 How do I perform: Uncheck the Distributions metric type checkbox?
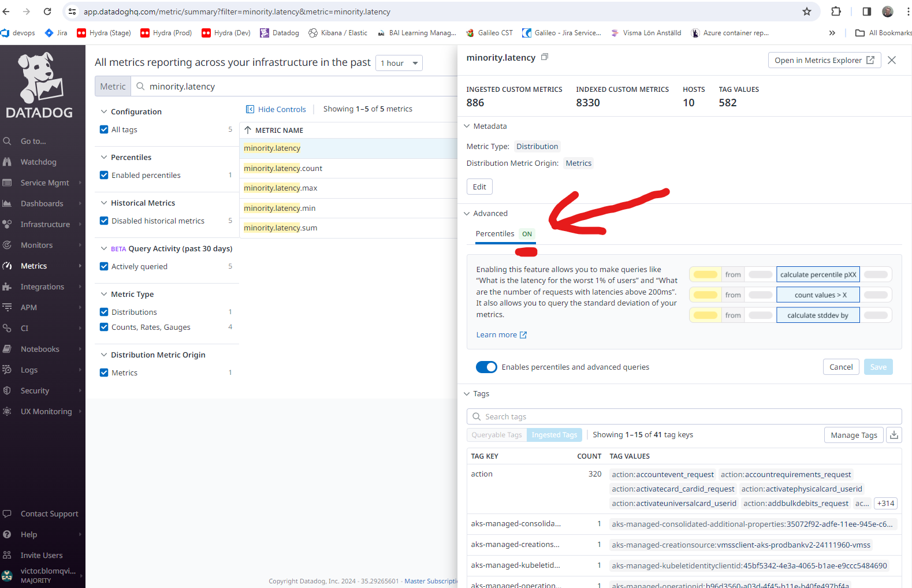tap(104, 312)
